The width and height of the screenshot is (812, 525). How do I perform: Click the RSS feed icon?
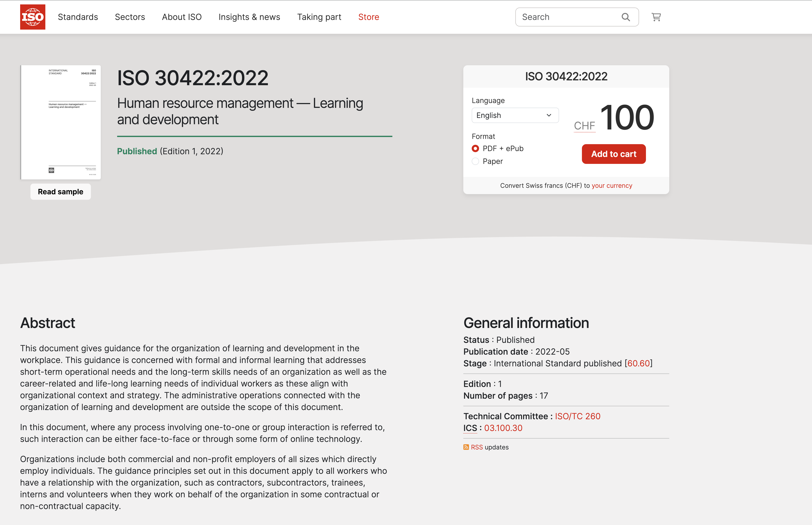point(466,447)
